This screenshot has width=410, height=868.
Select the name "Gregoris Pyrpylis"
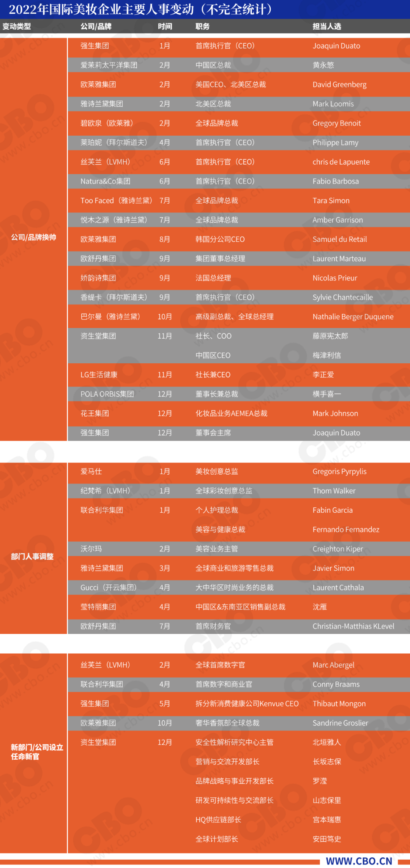click(340, 472)
